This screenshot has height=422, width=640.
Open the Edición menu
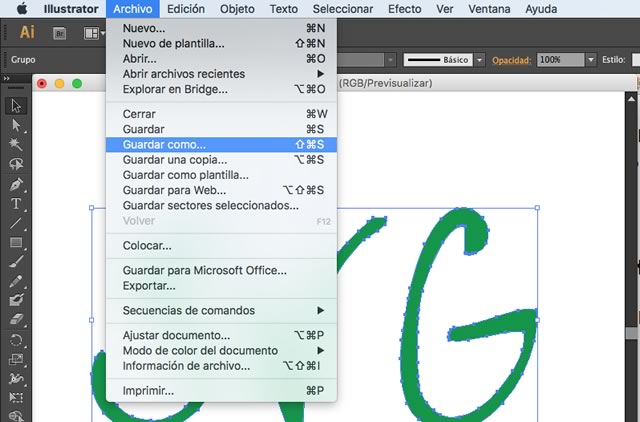[x=186, y=9]
